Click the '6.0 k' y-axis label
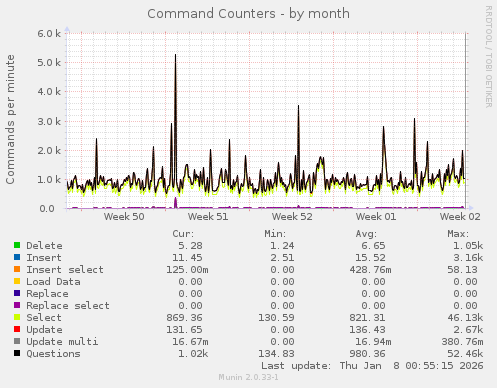 pyautogui.click(x=49, y=33)
